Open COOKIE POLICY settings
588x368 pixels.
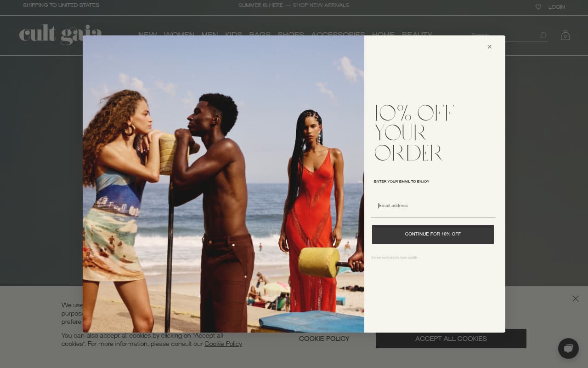(x=324, y=339)
